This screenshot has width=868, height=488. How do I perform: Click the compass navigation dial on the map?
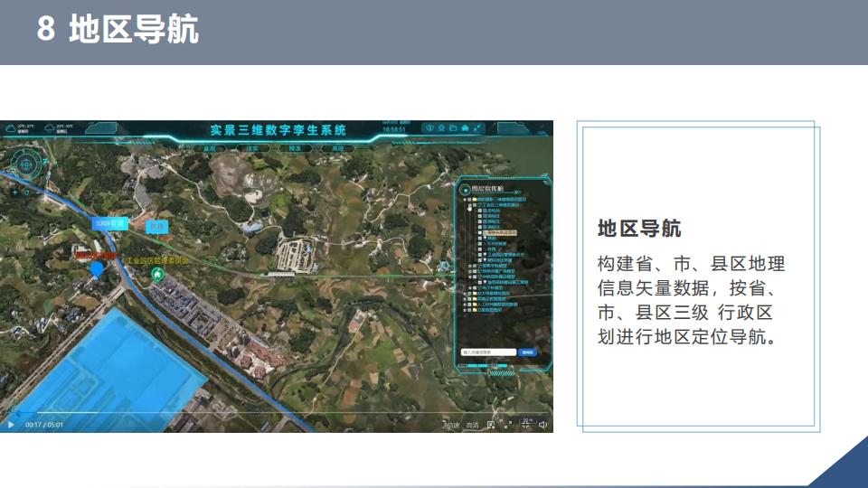[25, 164]
